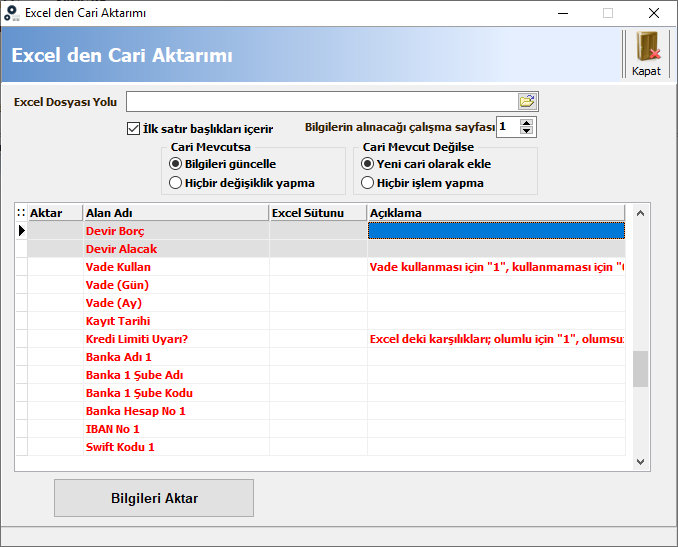Click the worksheet number field showing 1
Image resolution: width=678 pixels, height=547 pixels.
coord(508,127)
